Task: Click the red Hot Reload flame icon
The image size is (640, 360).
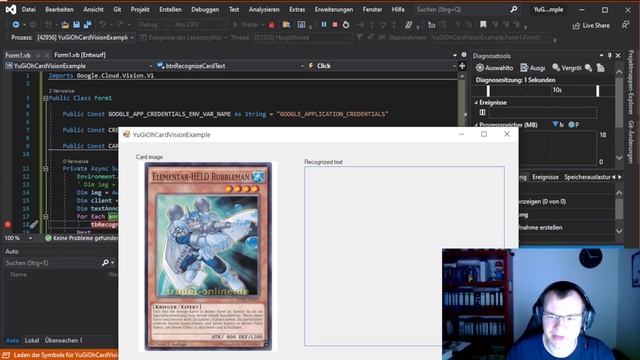Action: click(272, 25)
